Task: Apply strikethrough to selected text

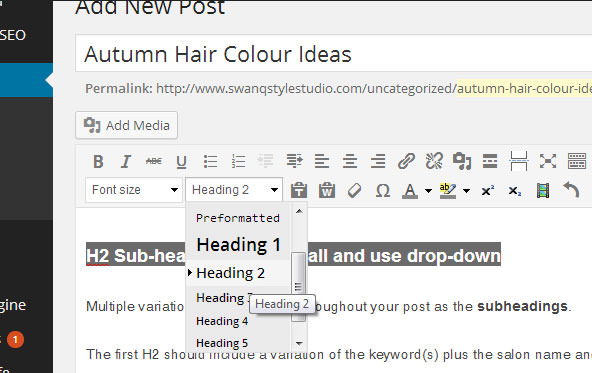Action: [154, 161]
